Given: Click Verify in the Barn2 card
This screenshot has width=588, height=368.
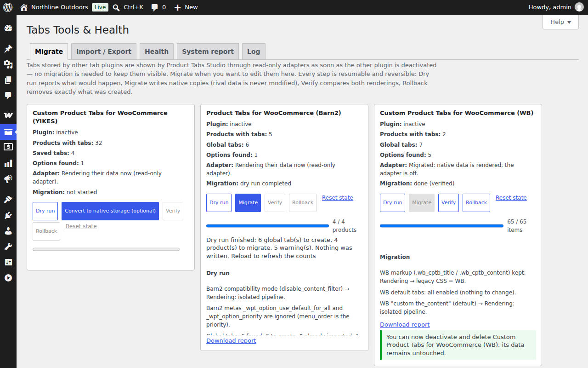Looking at the screenshot, I should (275, 203).
